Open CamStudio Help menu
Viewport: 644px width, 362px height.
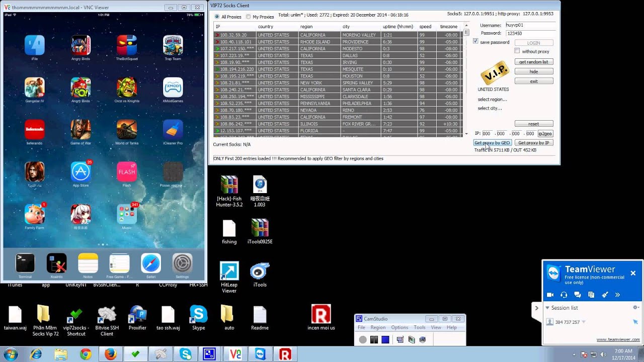[452, 327]
